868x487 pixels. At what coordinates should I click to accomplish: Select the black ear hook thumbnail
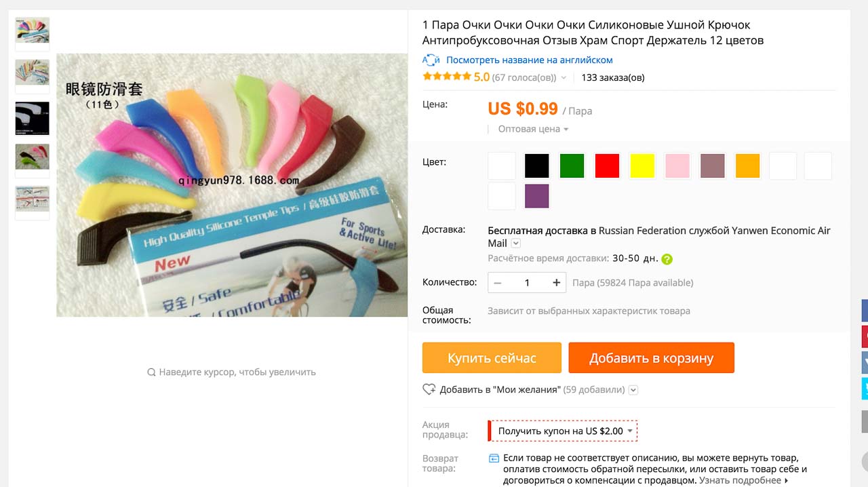(33, 118)
